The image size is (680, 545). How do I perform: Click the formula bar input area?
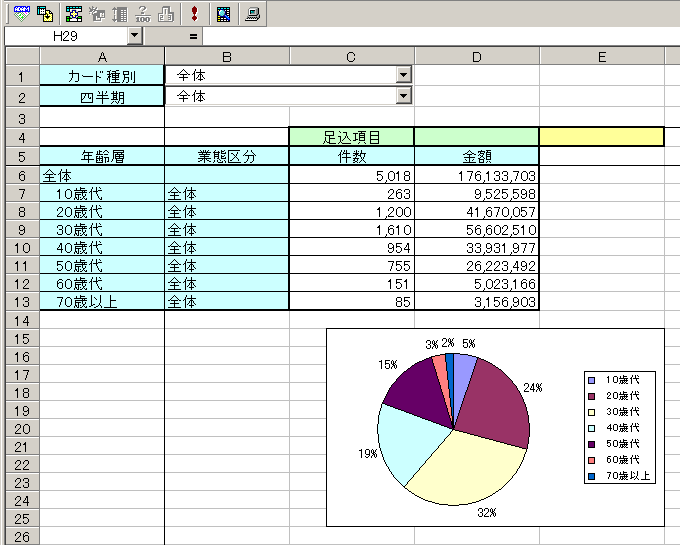tap(441, 36)
